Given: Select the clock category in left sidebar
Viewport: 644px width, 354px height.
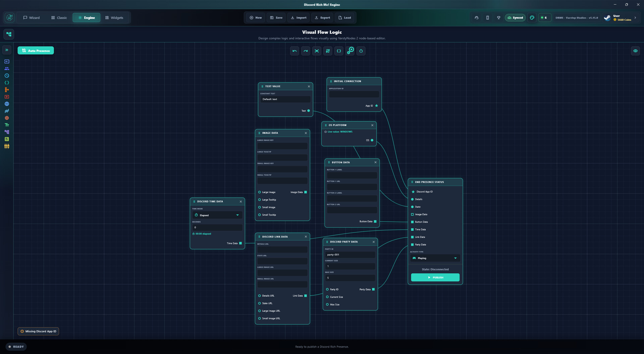Looking at the screenshot, I should pos(7,76).
